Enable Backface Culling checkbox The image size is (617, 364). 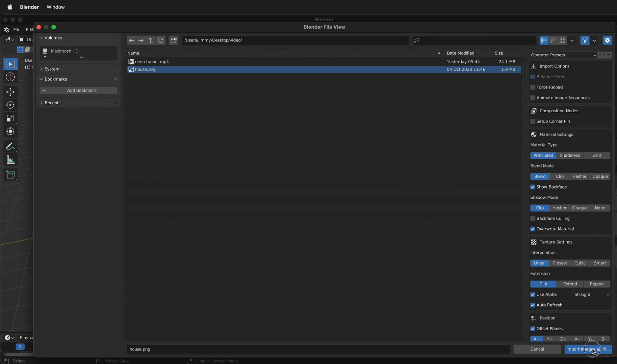pyautogui.click(x=533, y=219)
